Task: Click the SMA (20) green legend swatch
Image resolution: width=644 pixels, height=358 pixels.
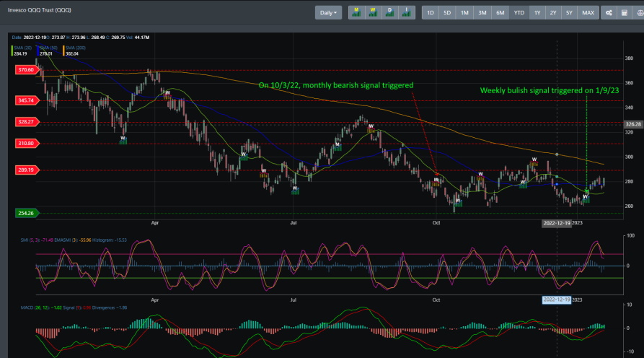Action: [x=12, y=51]
